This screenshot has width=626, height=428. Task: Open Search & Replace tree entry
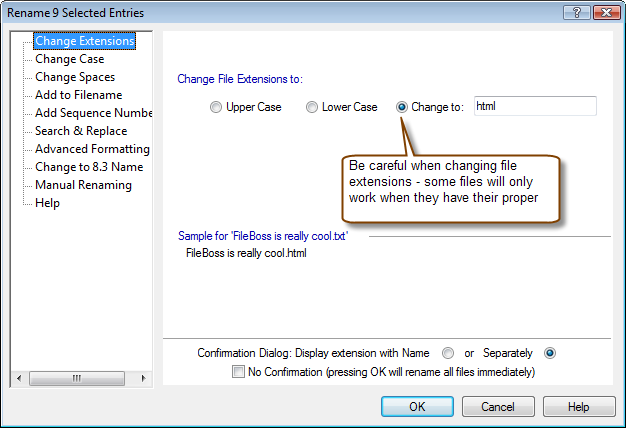[81, 131]
